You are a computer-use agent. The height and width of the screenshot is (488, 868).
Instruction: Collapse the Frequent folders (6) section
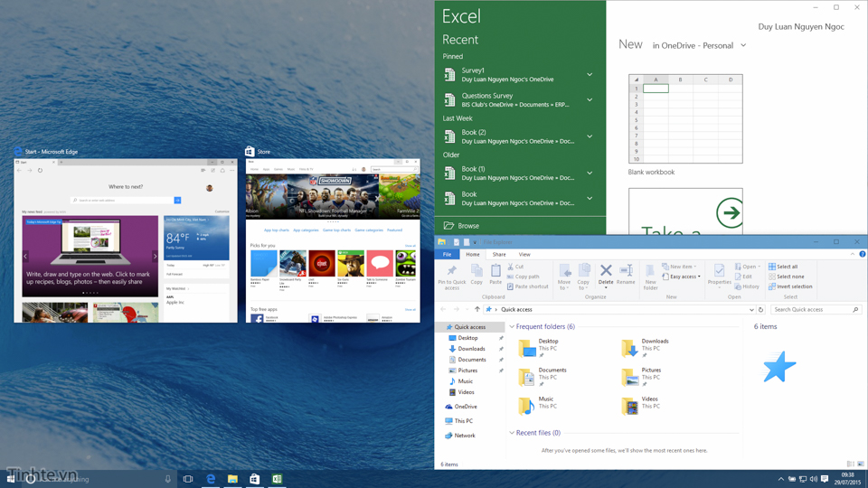click(512, 326)
